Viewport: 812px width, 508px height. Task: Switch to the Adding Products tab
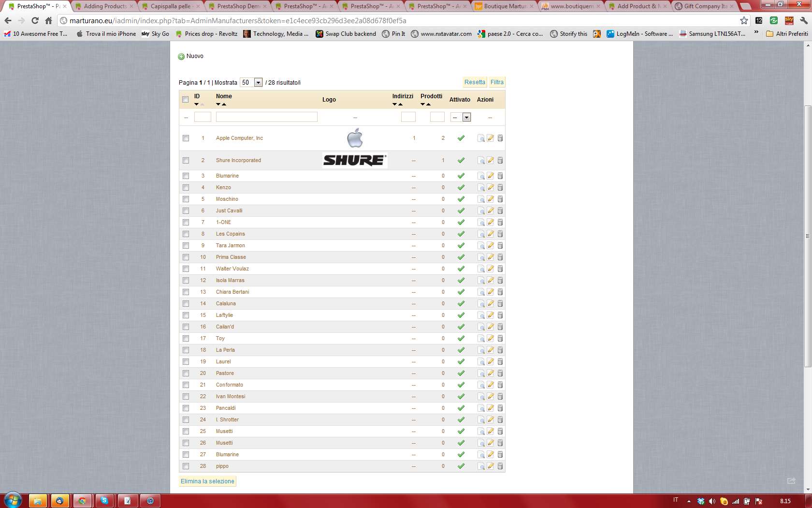point(104,6)
